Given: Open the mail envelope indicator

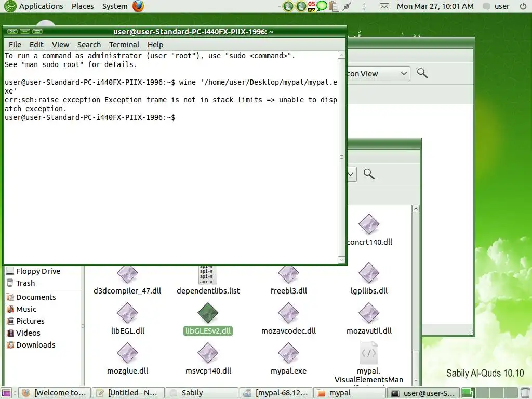Looking at the screenshot, I should click(x=384, y=6).
